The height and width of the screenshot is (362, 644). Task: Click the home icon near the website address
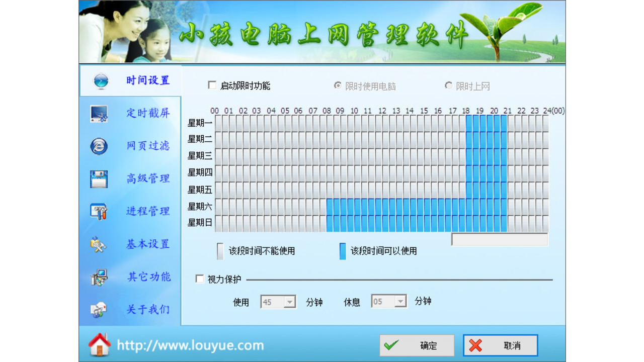[101, 345]
